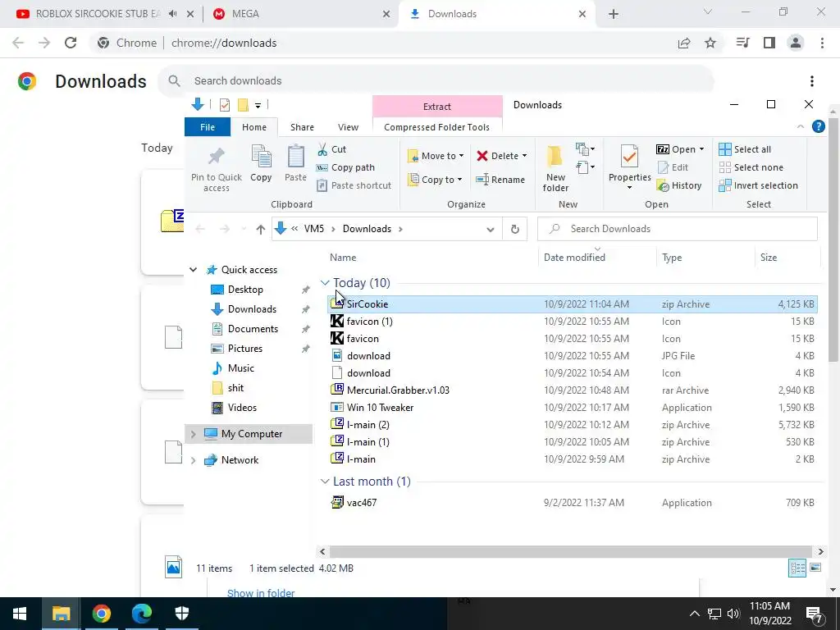Click the Edit ribbon button
This screenshot has height=630, width=840.
point(673,167)
